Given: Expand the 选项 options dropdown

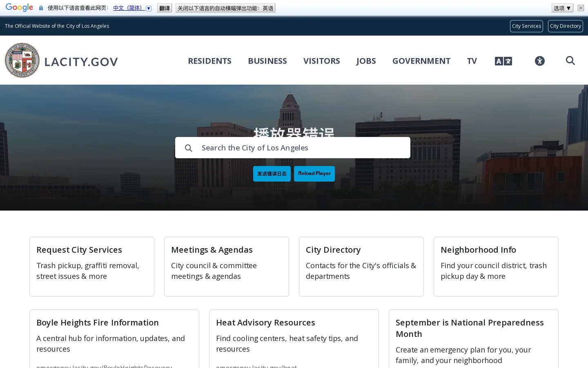Looking at the screenshot, I should [x=562, y=8].
